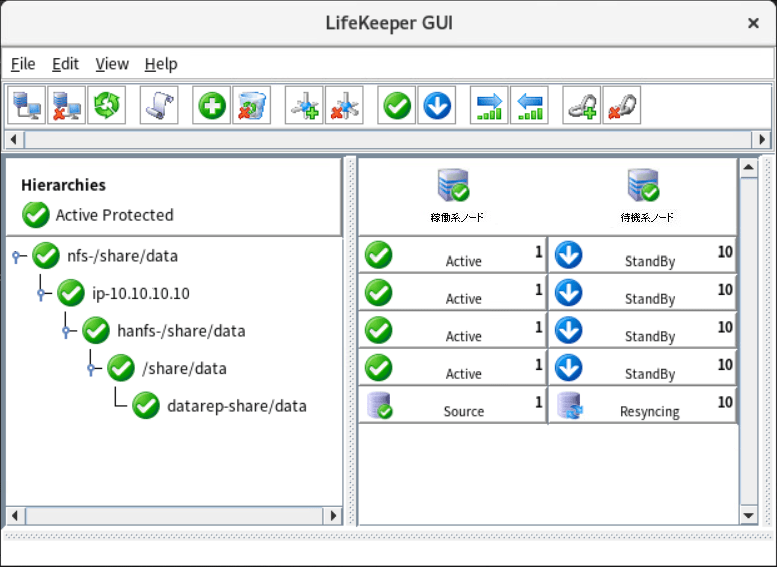777x567 pixels.
Task: Close the LifeKeeper GUI window
Action: (753, 23)
